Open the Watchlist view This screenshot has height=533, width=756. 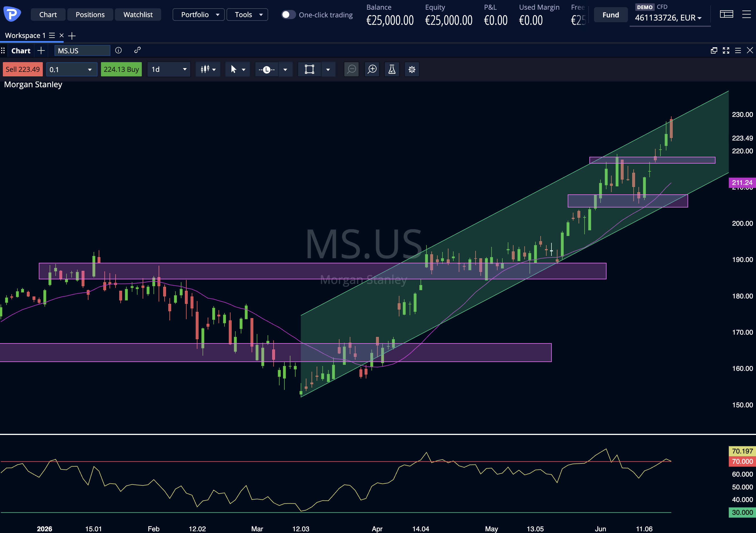(x=138, y=15)
